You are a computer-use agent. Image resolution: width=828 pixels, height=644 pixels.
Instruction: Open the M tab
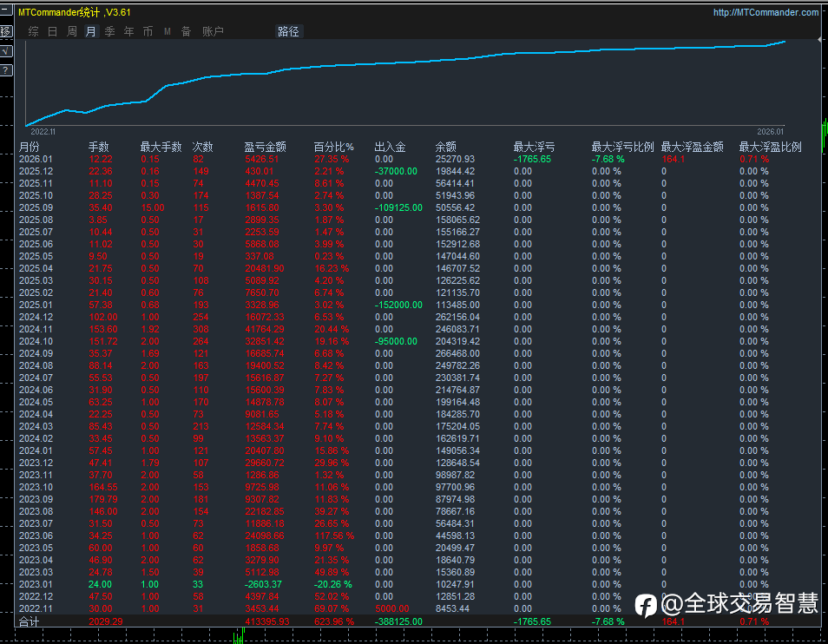pyautogui.click(x=167, y=31)
